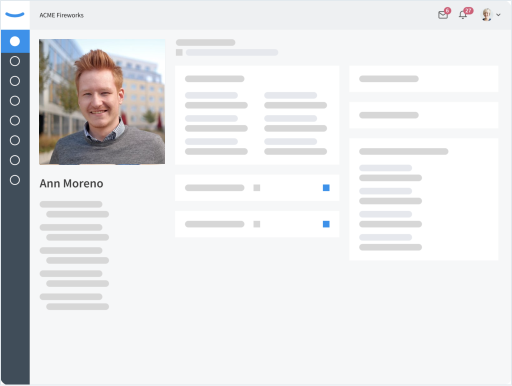Click gray square in first row card
The width and height of the screenshot is (512, 386).
257,188
